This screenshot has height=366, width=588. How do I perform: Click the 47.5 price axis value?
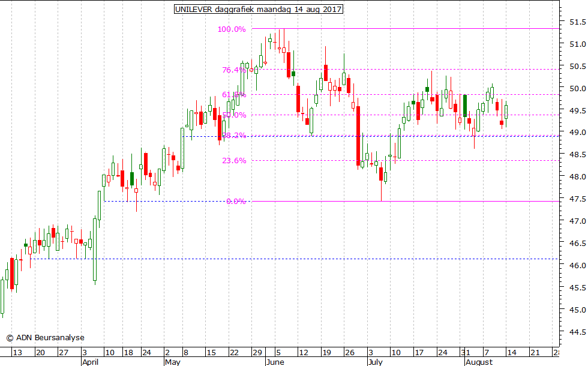[x=577, y=199]
